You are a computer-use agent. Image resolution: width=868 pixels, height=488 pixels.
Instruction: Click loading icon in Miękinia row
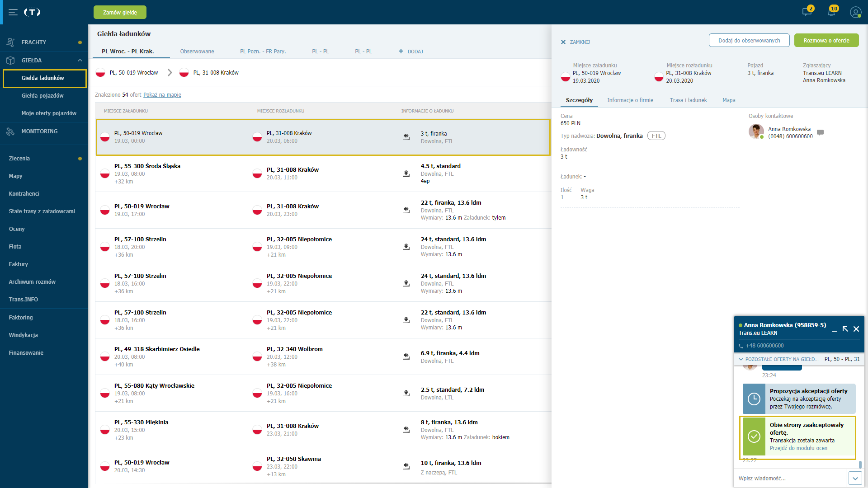[406, 430]
